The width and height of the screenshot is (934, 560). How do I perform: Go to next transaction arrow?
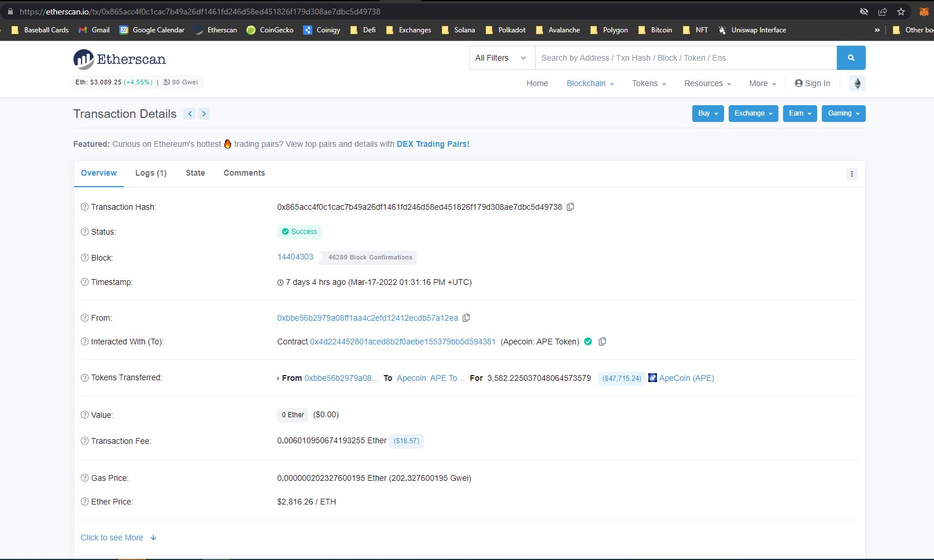click(204, 114)
